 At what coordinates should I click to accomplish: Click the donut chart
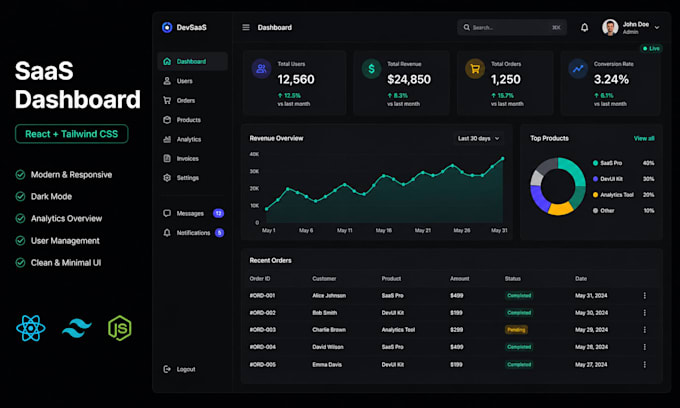coord(558,186)
